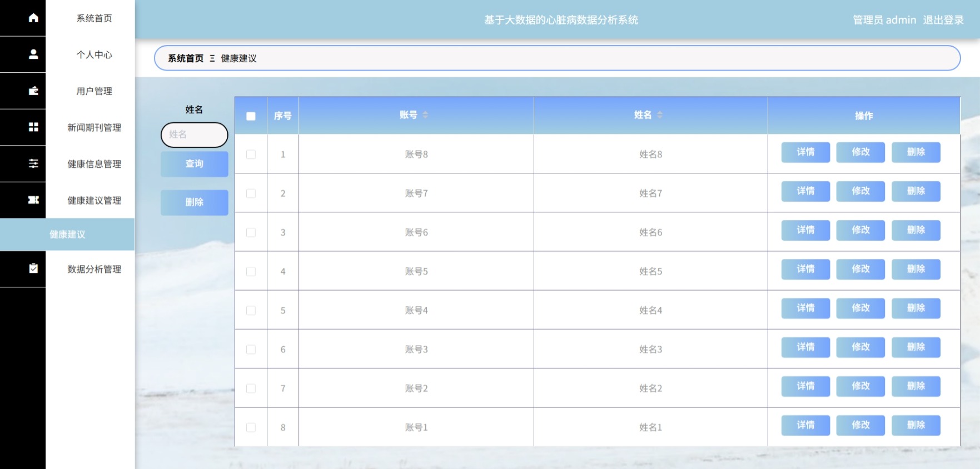Click the clipboard icon beside 数据分析管理
Screen dimensions: 980x469
point(33,268)
